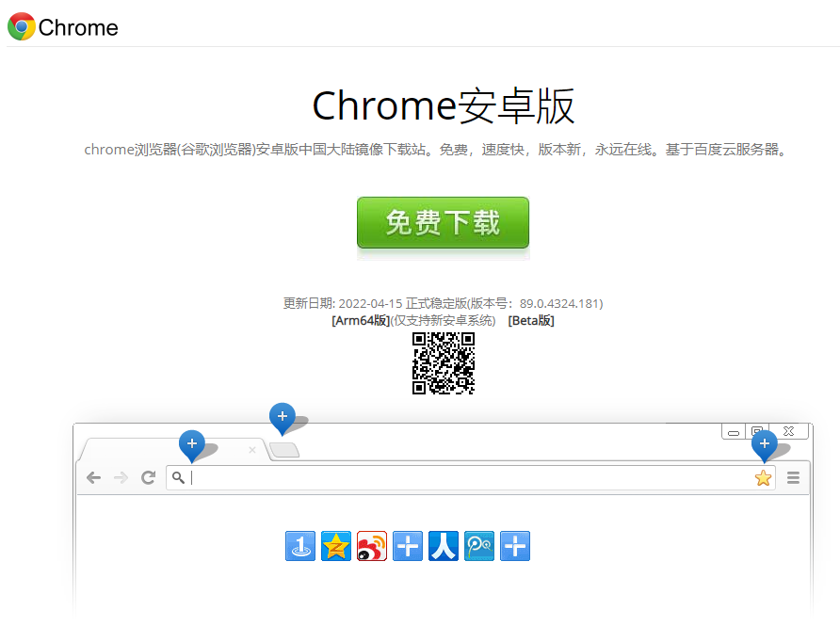Close the current tab with the x
This screenshot has width=840, height=642.
point(251,450)
